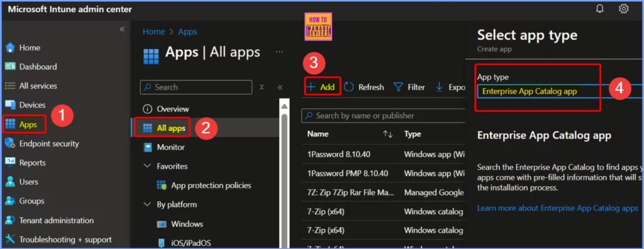Collapse the Apps blade menu chevron

(x=280, y=87)
